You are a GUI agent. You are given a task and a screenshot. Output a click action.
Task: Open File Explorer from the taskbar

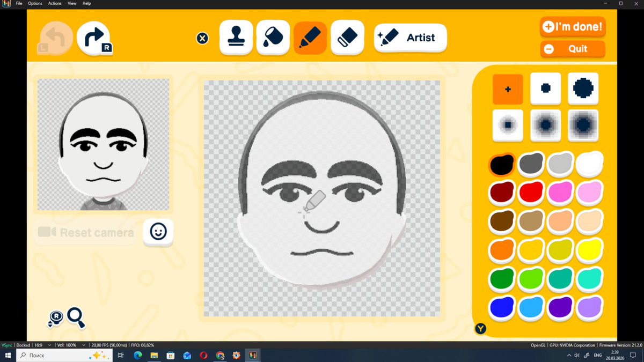pos(153,356)
